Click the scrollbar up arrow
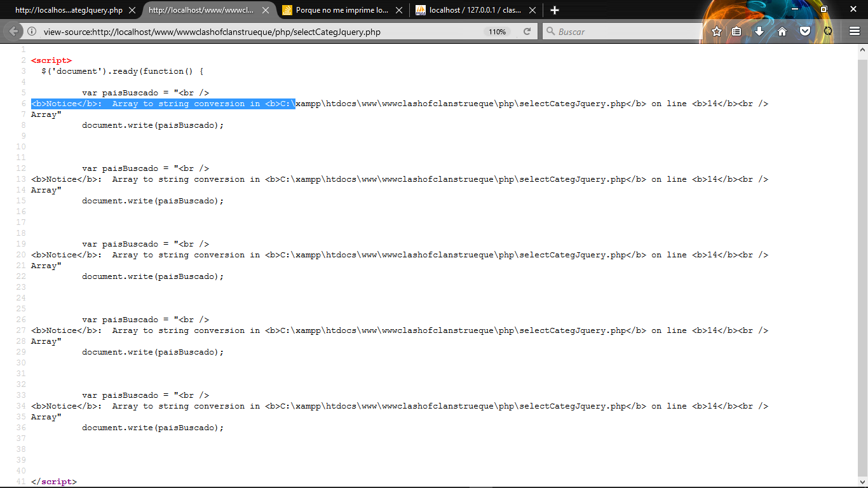Screen dimensions: 868x488 pos(862,50)
